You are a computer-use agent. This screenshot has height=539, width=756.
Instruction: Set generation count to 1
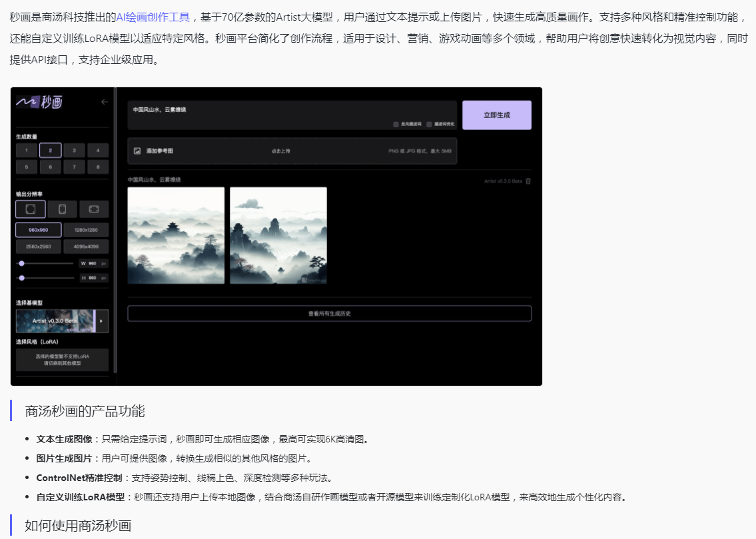27,151
